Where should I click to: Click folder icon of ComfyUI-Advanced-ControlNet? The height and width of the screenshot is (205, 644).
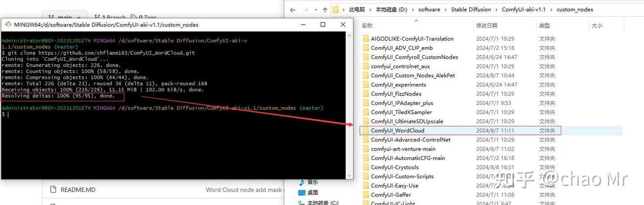tap(366, 139)
